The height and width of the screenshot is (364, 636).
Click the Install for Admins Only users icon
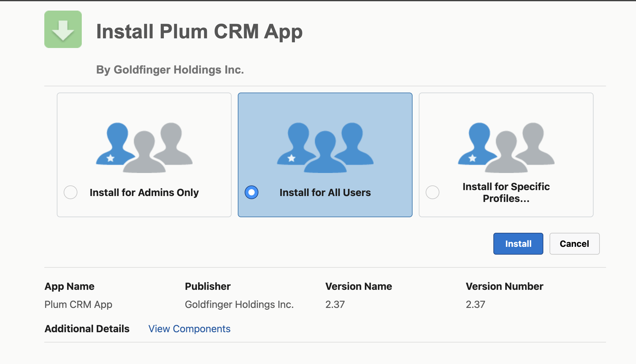tap(144, 148)
